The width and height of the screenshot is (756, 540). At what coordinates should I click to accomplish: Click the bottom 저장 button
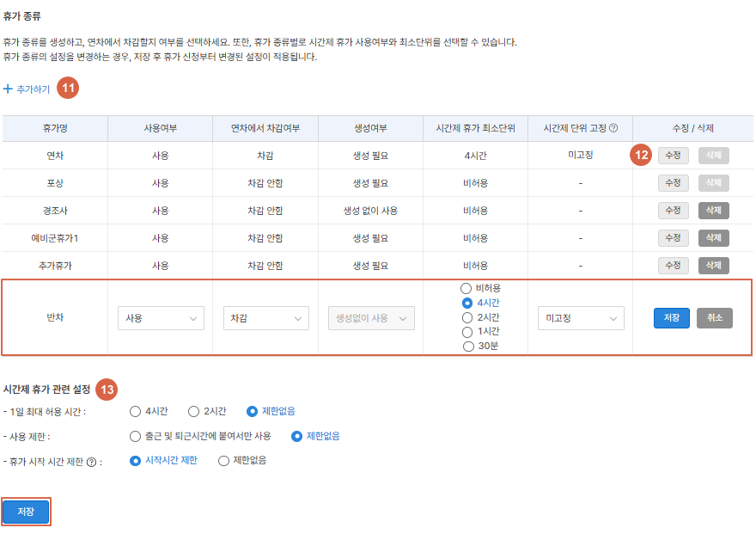tap(26, 512)
